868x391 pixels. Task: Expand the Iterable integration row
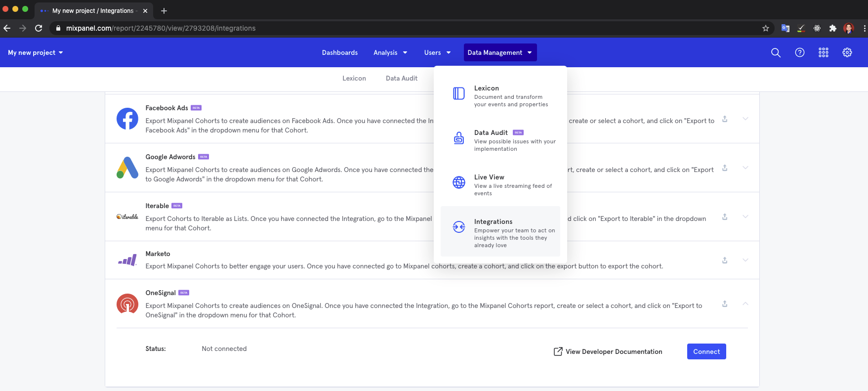click(x=745, y=217)
